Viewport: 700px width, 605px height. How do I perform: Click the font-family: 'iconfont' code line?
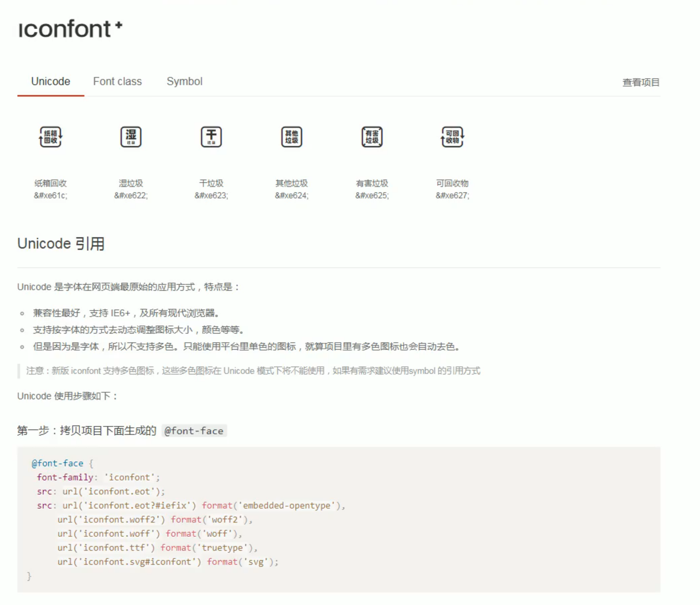(x=98, y=477)
